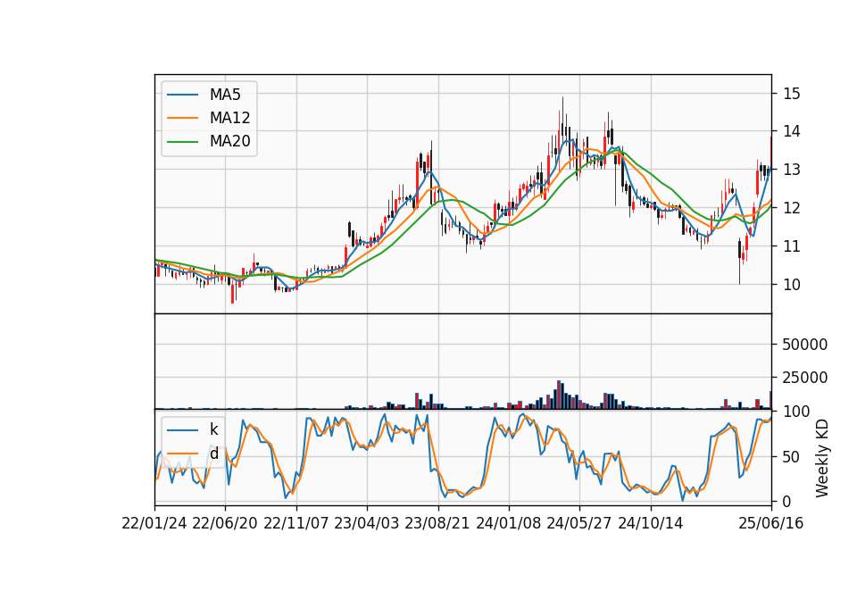Click the 24/10/14 date tick label
857x616 pixels.
coord(651,524)
